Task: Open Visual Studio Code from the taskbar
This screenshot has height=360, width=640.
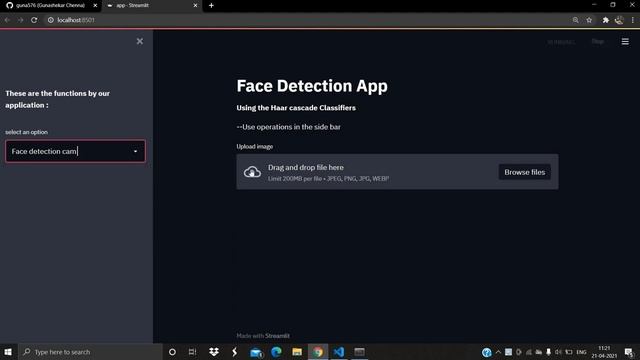Action: coord(339,352)
